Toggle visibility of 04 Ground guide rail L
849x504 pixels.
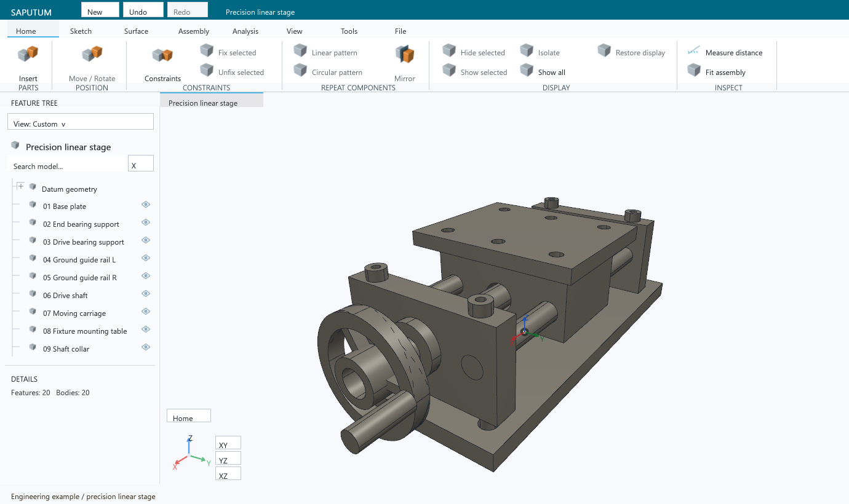(146, 258)
